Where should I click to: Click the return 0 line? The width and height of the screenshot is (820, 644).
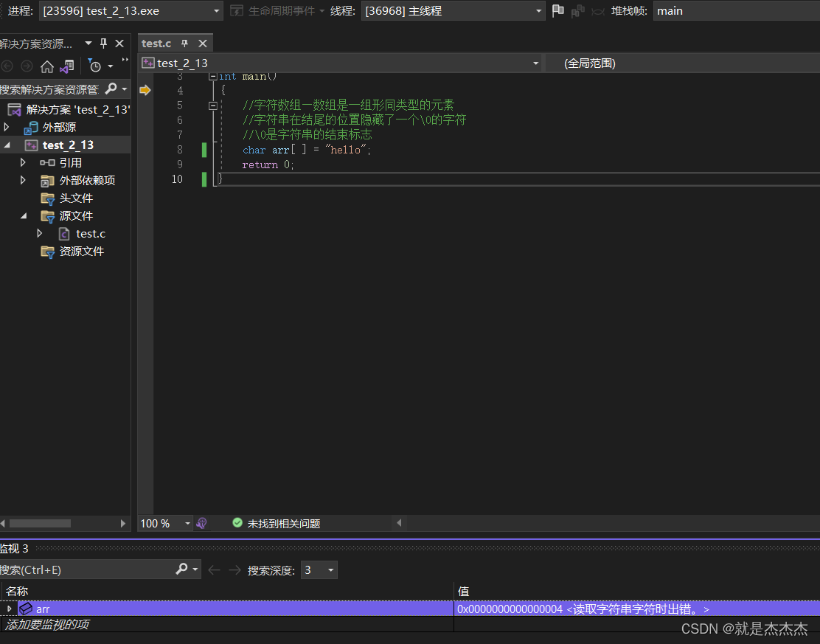tap(268, 165)
